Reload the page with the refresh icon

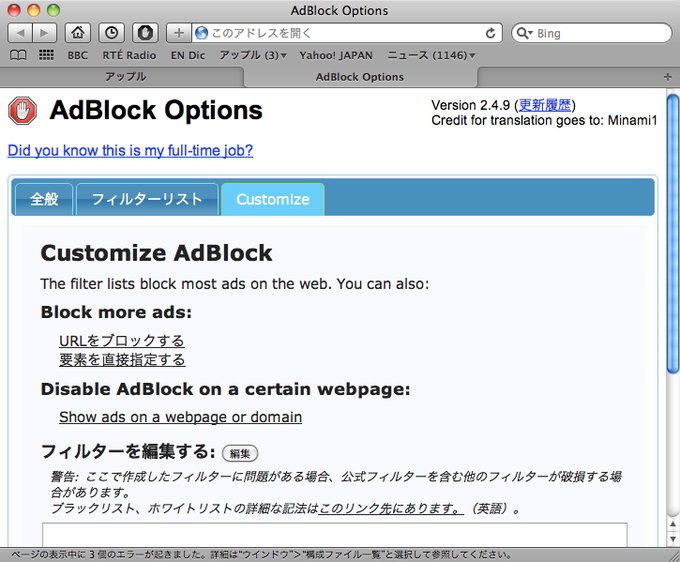490,33
